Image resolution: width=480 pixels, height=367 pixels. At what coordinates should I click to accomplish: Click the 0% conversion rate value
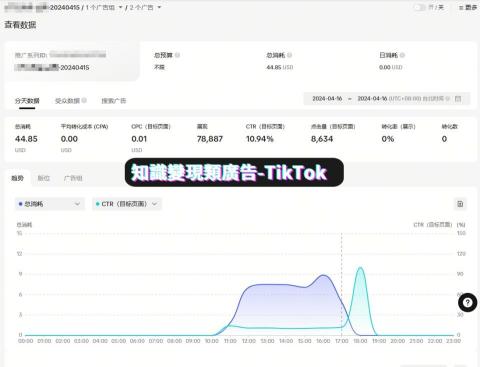click(388, 139)
